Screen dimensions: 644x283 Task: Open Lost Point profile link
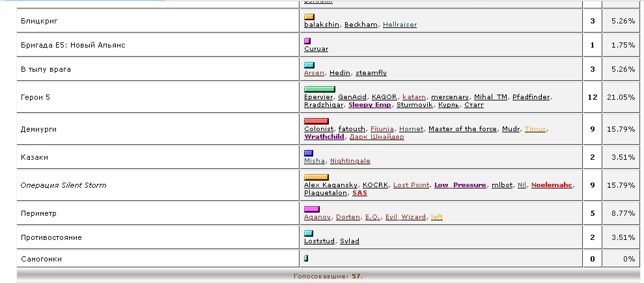[x=411, y=185]
